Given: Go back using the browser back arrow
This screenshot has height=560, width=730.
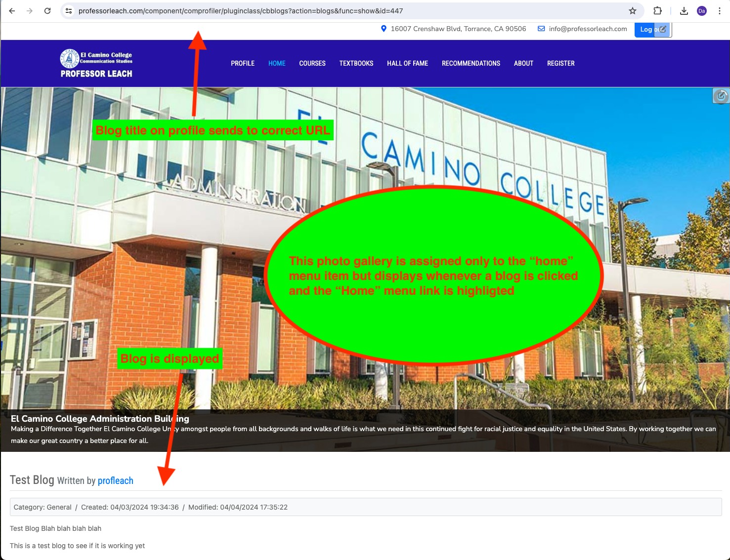Looking at the screenshot, I should (12, 11).
